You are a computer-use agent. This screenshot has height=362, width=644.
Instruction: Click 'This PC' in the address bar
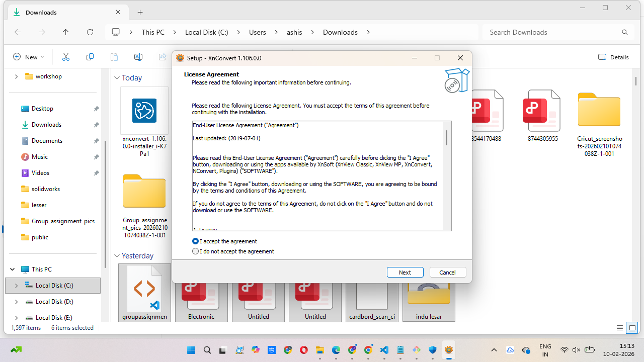pyautogui.click(x=153, y=32)
